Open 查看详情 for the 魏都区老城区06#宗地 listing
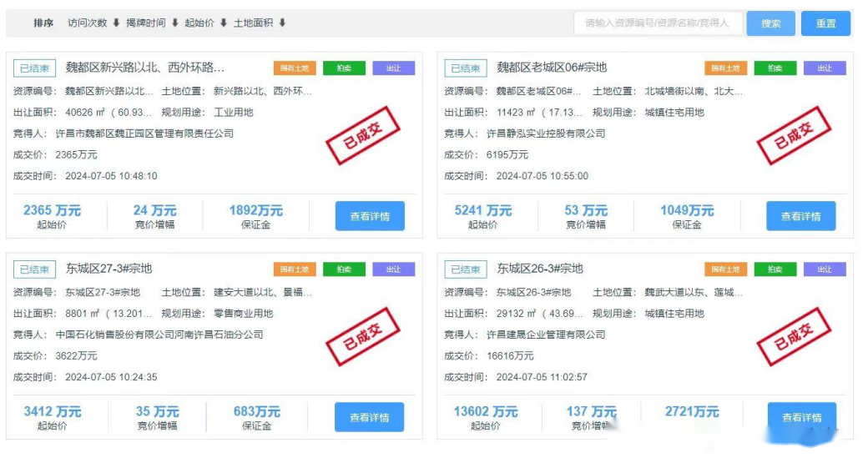The image size is (868, 473). click(800, 216)
